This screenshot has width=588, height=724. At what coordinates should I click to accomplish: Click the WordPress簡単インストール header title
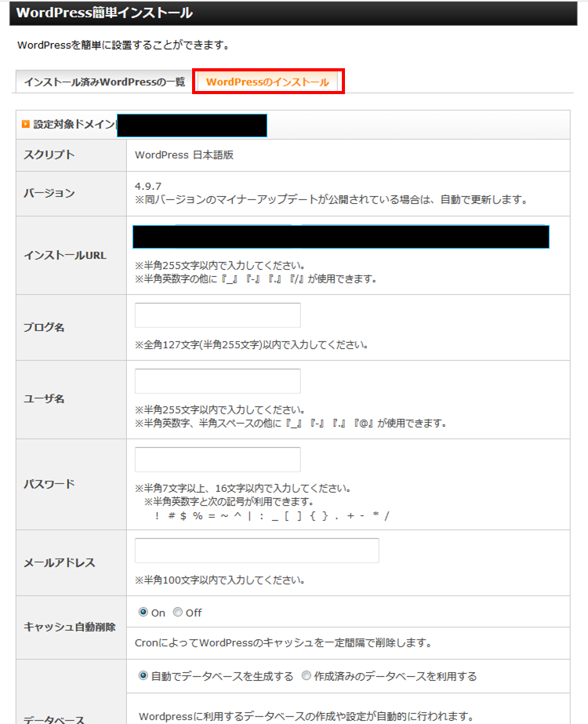point(105,13)
